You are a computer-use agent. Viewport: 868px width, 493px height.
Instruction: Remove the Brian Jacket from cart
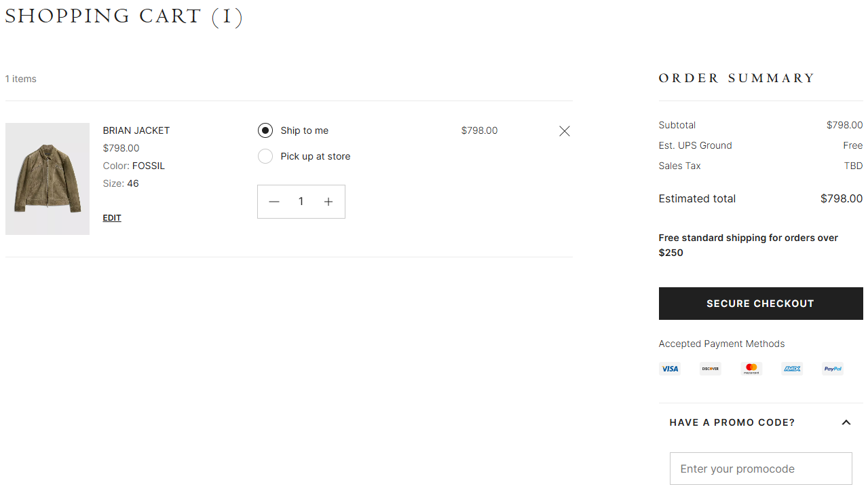point(564,130)
